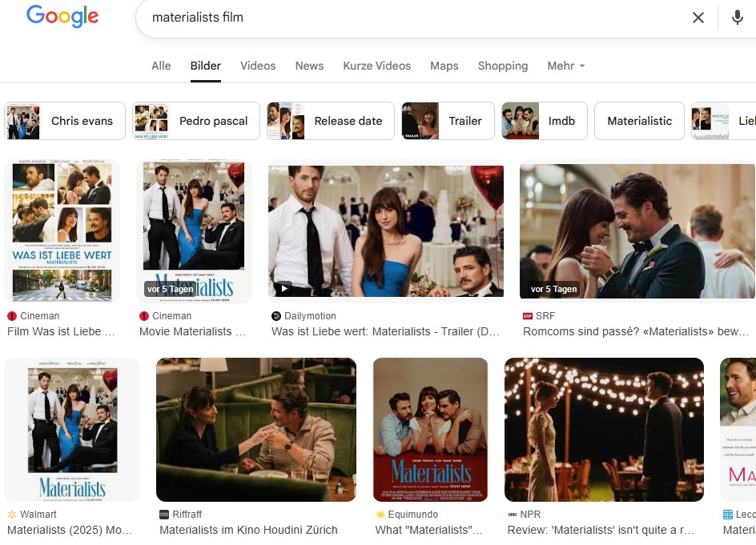Click the Riffraff source name

click(187, 515)
